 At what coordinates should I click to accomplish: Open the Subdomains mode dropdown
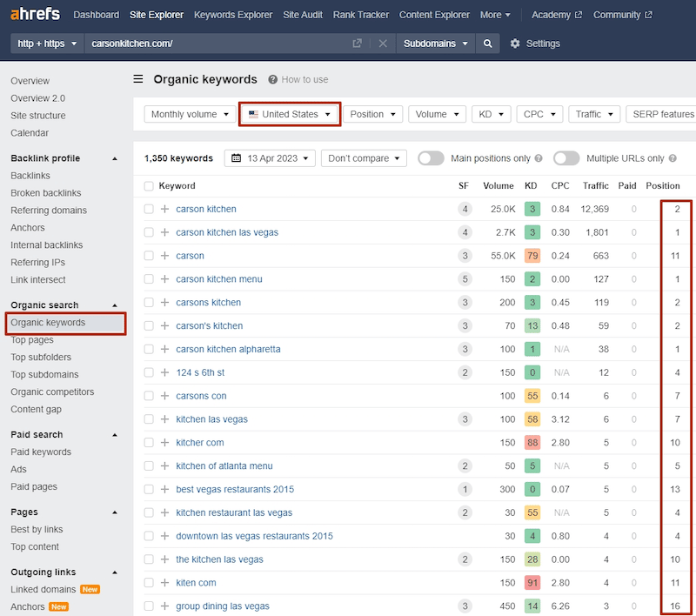pyautogui.click(x=436, y=44)
